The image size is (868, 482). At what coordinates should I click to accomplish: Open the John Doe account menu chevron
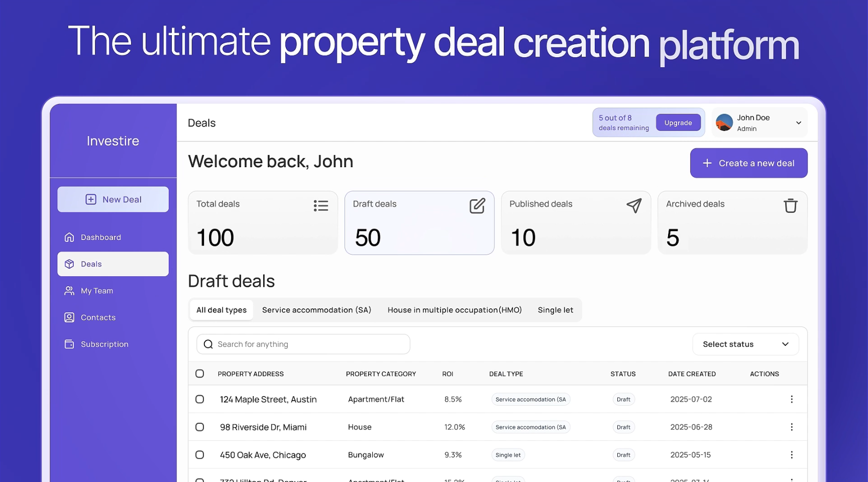[x=798, y=123]
